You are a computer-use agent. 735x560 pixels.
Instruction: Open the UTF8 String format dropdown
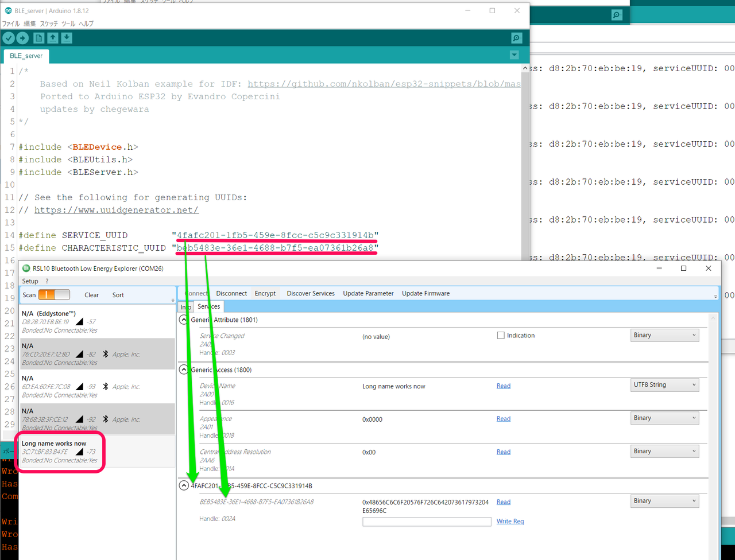tap(664, 385)
